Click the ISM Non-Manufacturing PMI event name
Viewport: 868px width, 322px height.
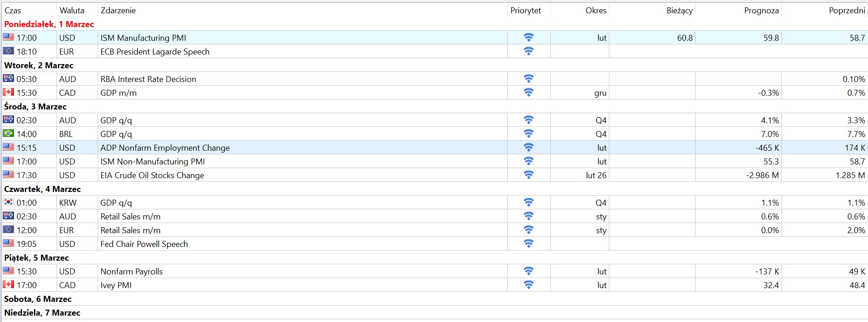tap(152, 161)
